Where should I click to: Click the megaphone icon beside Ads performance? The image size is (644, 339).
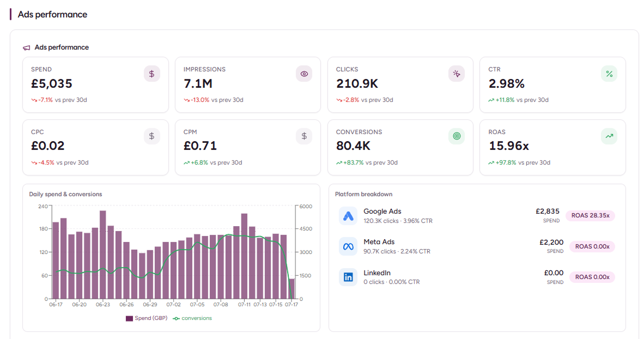(x=26, y=47)
